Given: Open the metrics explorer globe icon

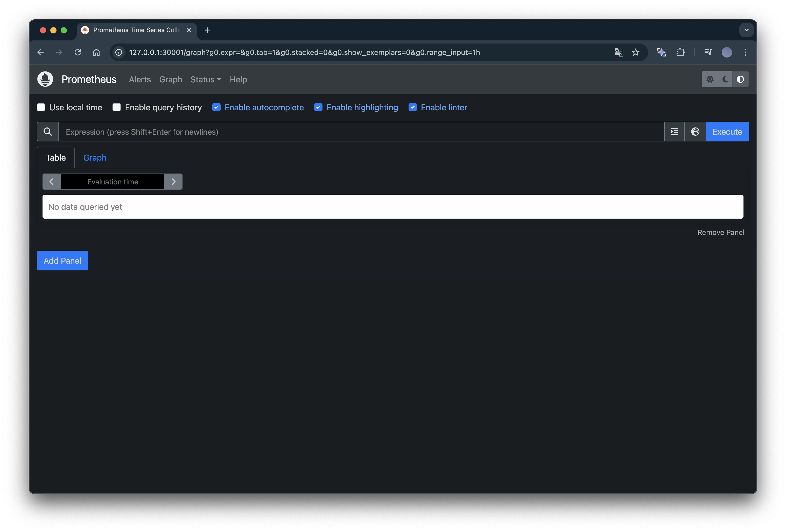Looking at the screenshot, I should [x=695, y=132].
